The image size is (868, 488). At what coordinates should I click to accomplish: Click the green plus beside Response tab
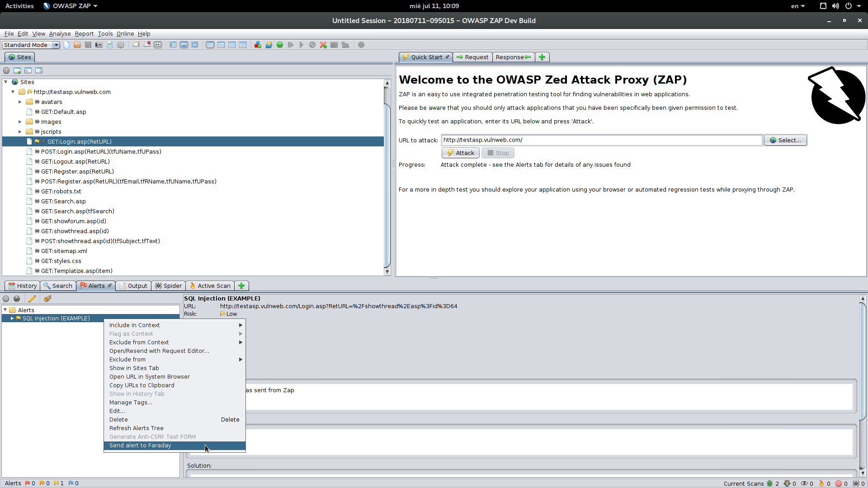(542, 57)
